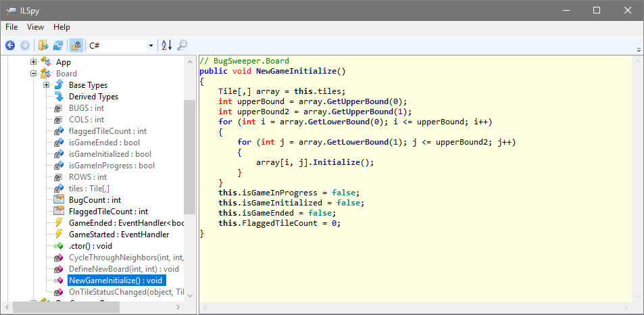Image resolution: width=644 pixels, height=315 pixels.
Task: Click the BugCount property icon
Action: click(x=59, y=200)
